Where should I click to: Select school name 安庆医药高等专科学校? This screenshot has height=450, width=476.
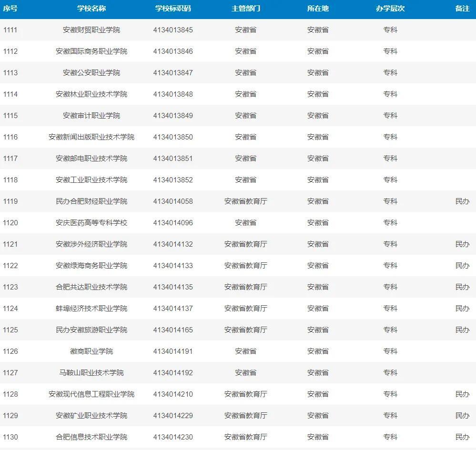click(91, 223)
